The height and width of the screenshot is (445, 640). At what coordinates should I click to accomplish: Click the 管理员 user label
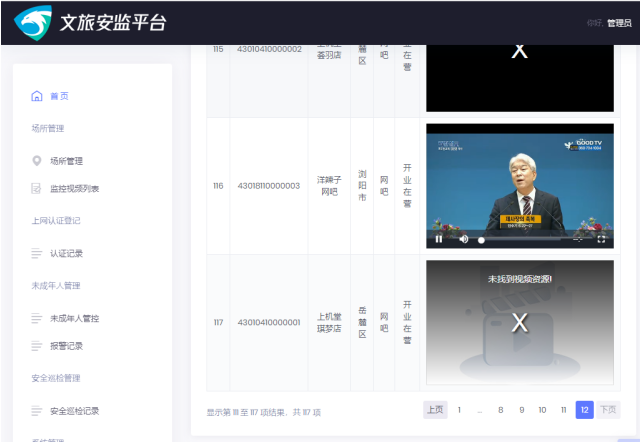pos(619,23)
